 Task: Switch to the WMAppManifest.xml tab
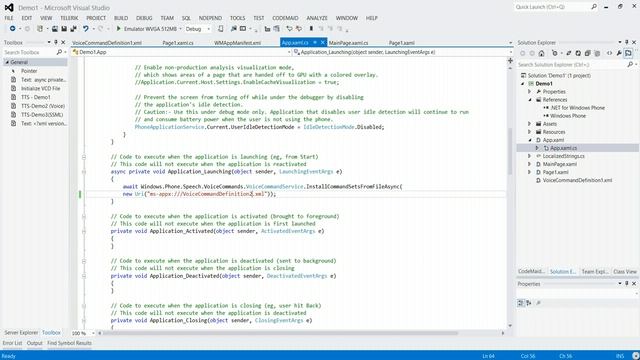tap(238, 43)
